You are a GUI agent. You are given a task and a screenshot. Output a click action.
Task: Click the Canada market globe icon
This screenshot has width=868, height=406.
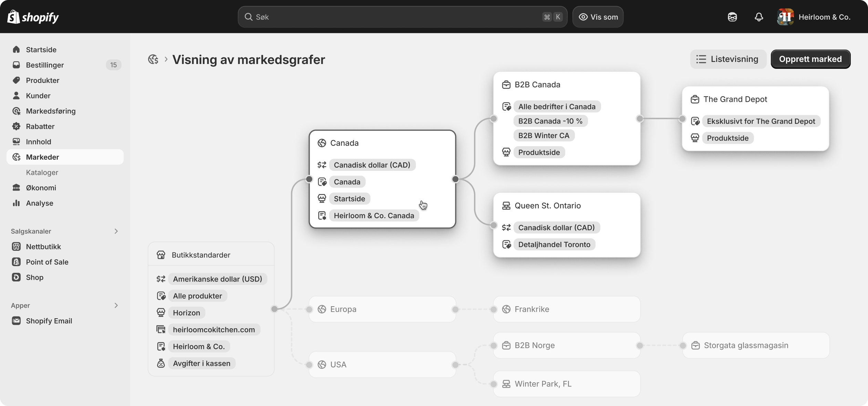coord(322,143)
